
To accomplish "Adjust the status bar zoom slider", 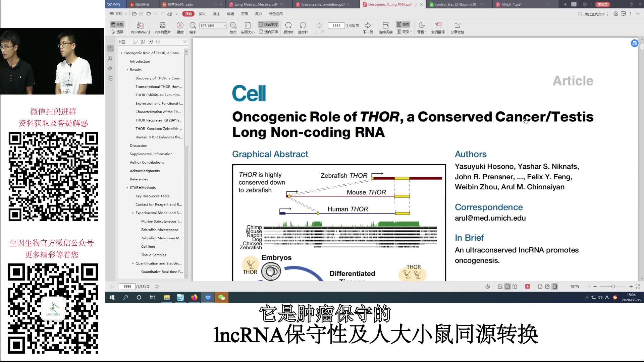I will point(613,287).
